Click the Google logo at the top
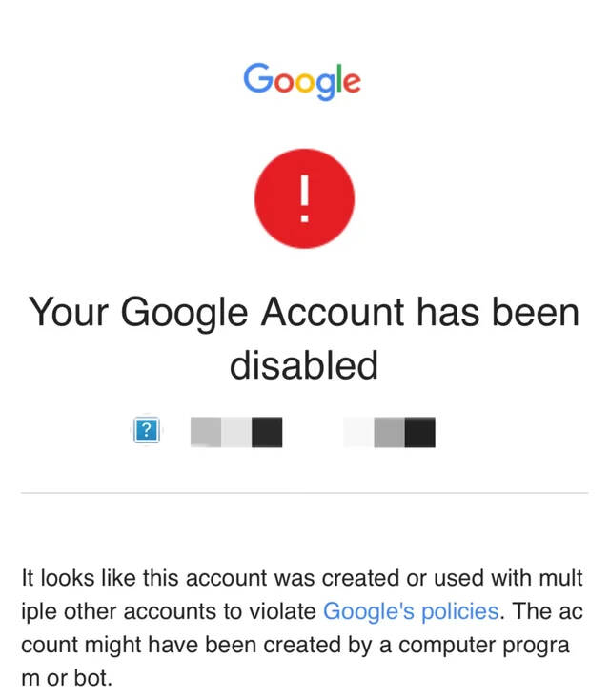610x700 pixels. tap(302, 80)
